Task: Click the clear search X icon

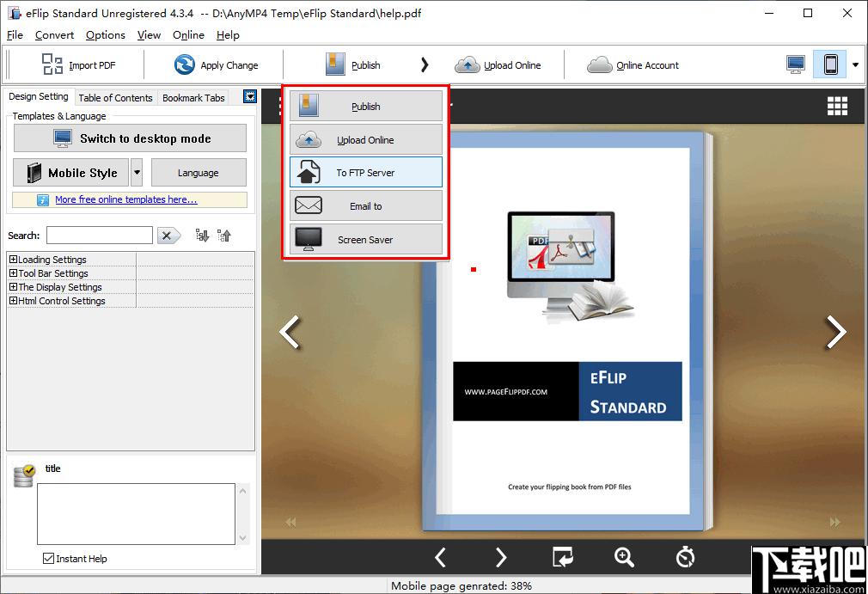Action: pos(168,236)
